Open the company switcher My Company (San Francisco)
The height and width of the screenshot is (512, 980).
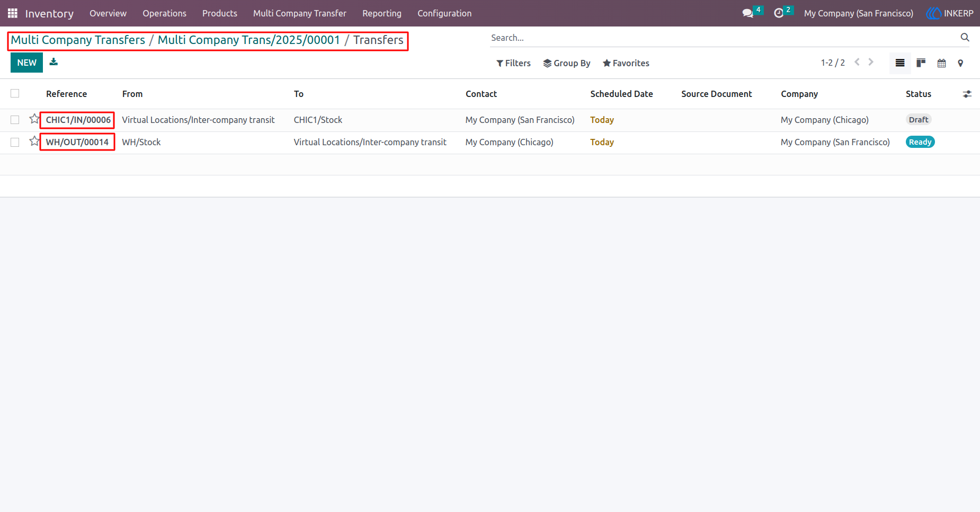pyautogui.click(x=859, y=13)
